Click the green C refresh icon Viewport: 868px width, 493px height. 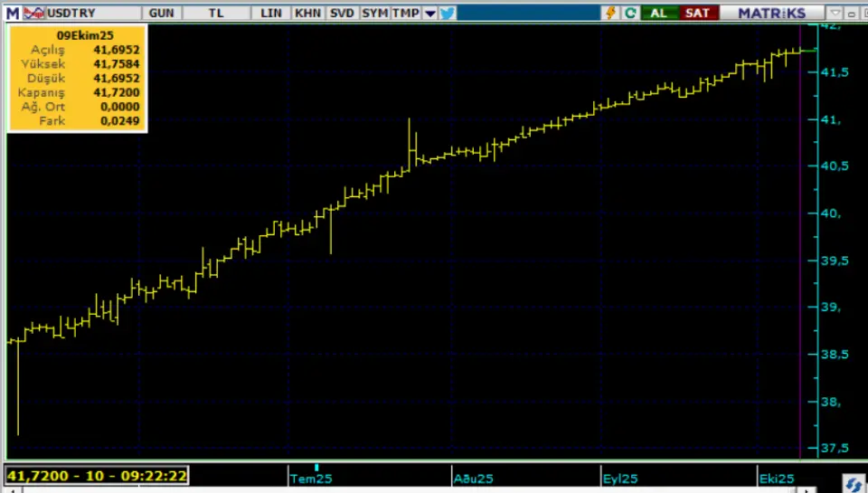point(630,13)
